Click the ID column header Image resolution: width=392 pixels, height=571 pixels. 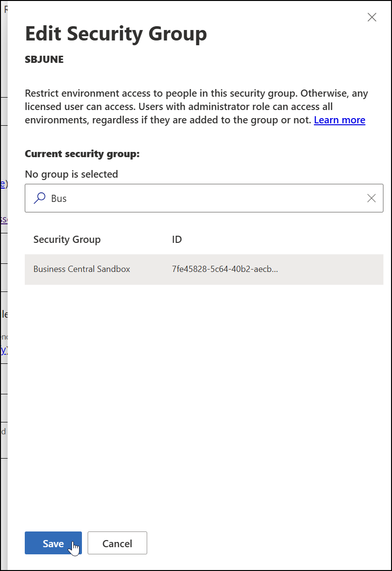click(177, 240)
